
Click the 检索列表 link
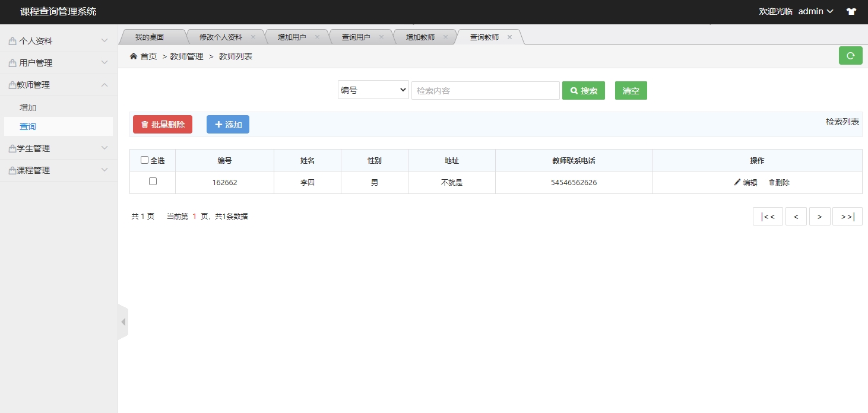843,122
